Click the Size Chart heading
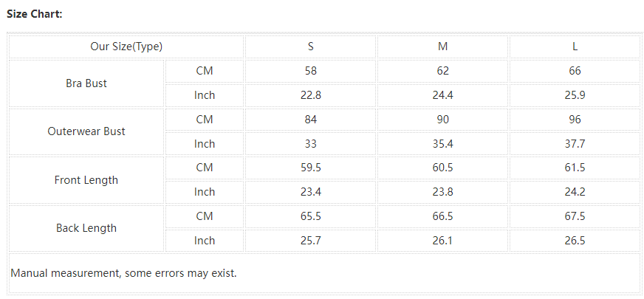The width and height of the screenshot is (644, 299). (x=35, y=14)
